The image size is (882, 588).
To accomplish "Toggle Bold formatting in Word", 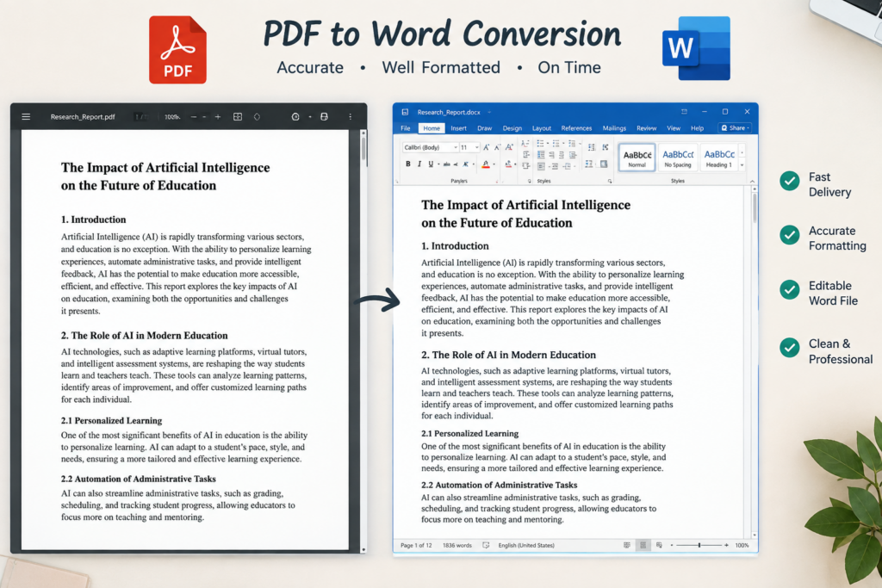I will tap(408, 164).
